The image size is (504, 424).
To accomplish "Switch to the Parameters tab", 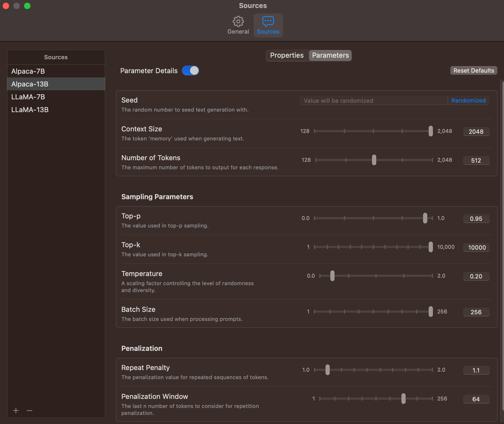I will (330, 56).
